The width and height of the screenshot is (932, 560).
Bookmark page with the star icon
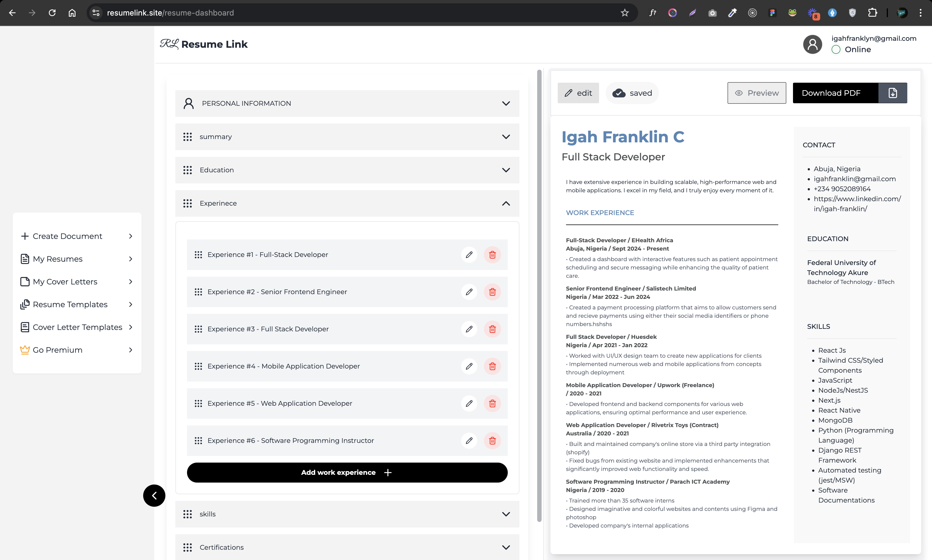click(625, 13)
